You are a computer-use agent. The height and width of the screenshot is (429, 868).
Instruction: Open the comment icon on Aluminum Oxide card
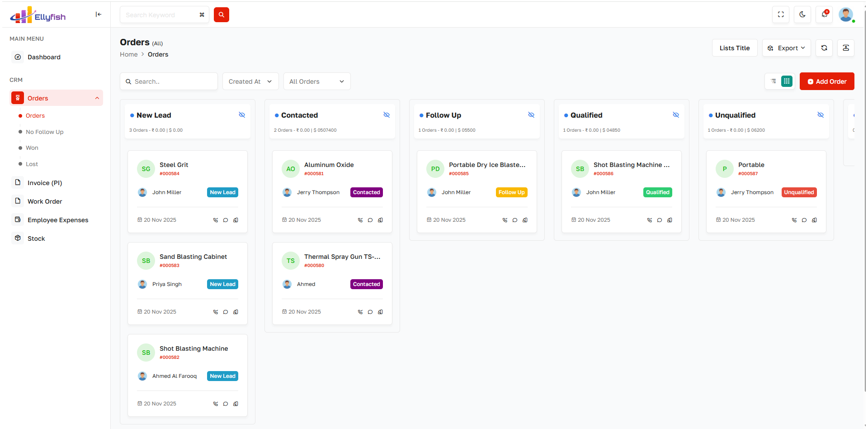click(370, 220)
